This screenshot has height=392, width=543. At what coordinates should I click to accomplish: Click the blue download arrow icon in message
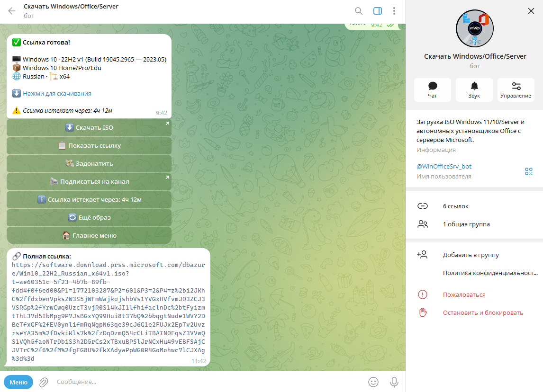pos(16,93)
